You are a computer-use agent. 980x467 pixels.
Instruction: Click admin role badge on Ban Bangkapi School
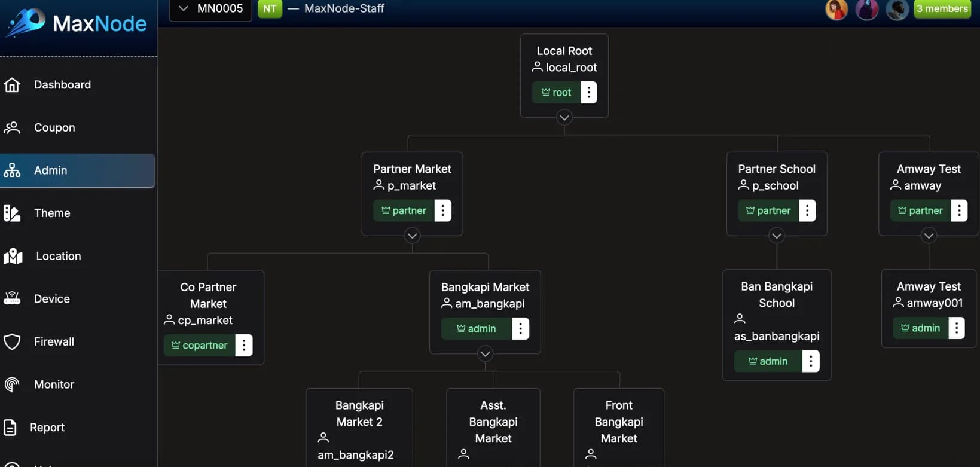[x=768, y=361]
